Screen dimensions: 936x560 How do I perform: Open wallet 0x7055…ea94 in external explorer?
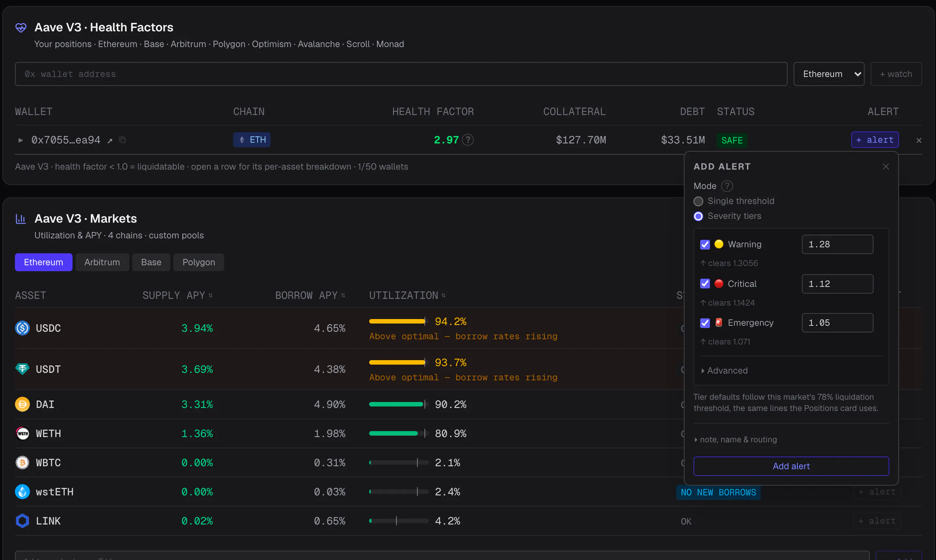(x=110, y=140)
